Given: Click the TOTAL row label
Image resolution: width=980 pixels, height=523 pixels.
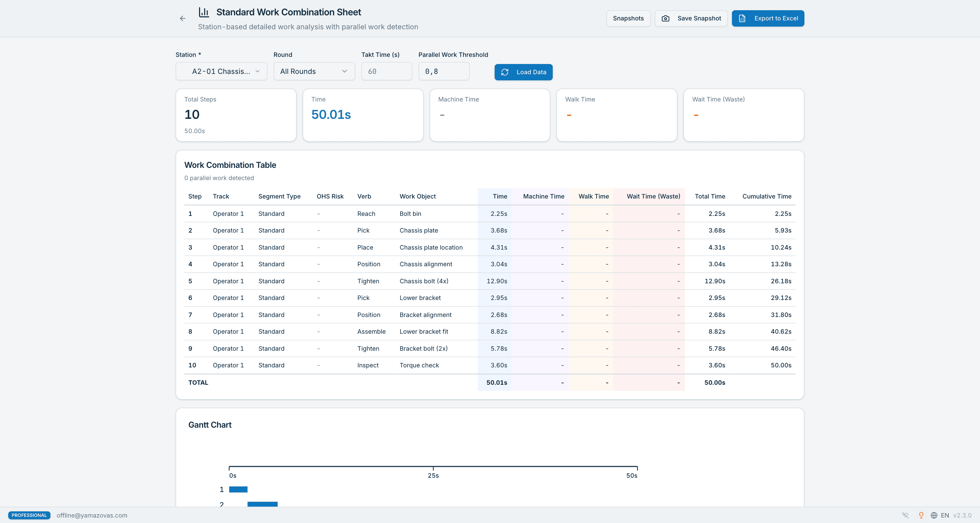Looking at the screenshot, I should point(198,382).
